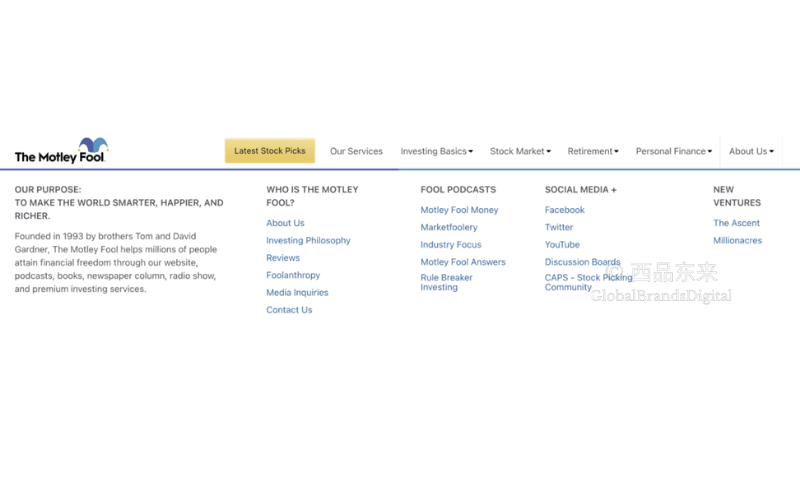Open the Reviews link
Screen dimensions: 800x500
point(283,258)
